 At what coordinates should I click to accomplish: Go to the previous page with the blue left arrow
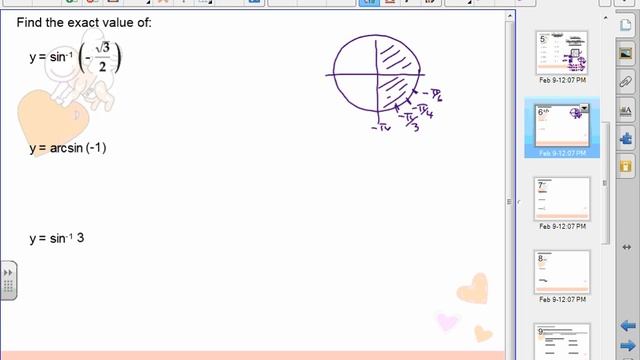point(627,326)
